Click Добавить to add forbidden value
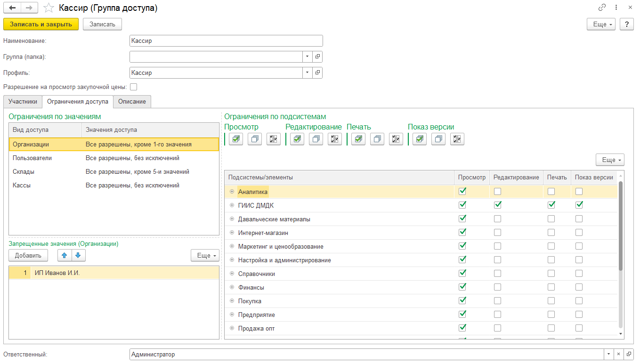This screenshot has width=640, height=364. click(28, 255)
